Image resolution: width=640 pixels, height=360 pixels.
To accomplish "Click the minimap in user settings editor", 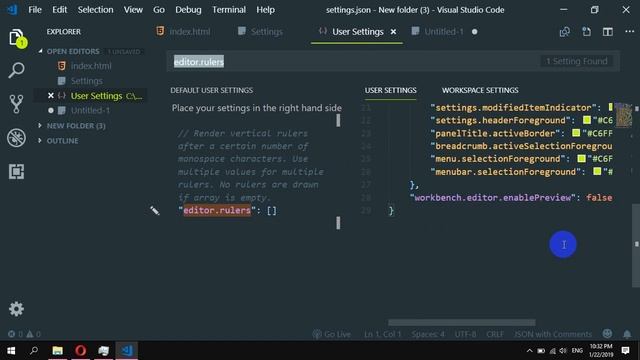I will [x=623, y=115].
